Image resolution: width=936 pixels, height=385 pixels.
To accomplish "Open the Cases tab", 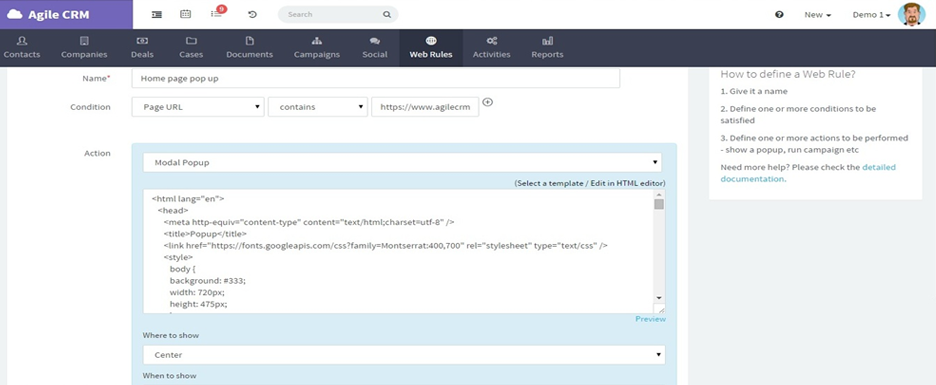I will tap(191, 48).
